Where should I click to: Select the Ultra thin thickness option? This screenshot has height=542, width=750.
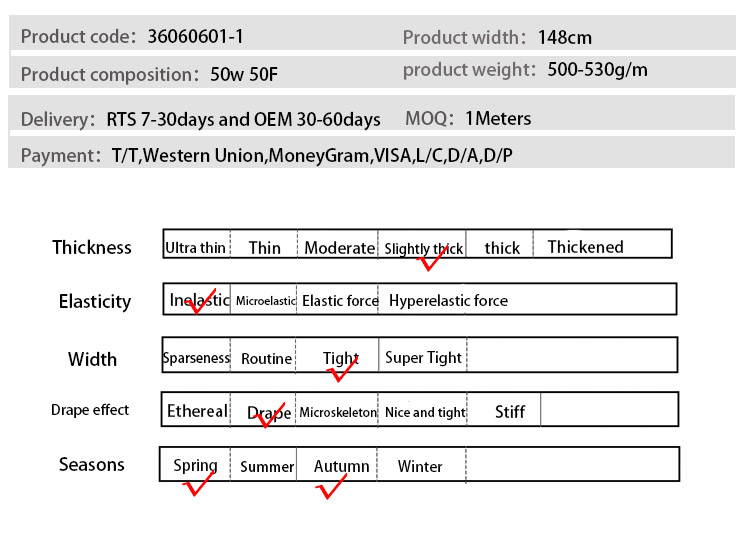pyautogui.click(x=196, y=248)
